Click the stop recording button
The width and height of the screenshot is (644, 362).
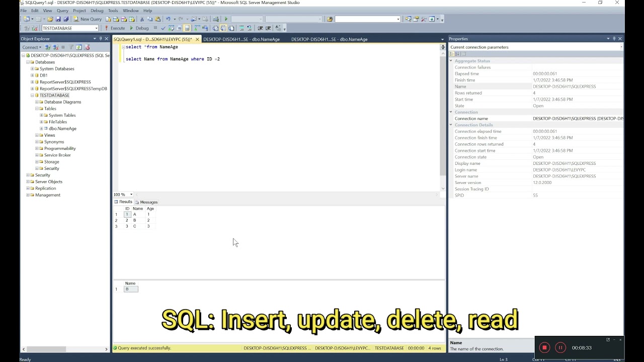(x=544, y=347)
